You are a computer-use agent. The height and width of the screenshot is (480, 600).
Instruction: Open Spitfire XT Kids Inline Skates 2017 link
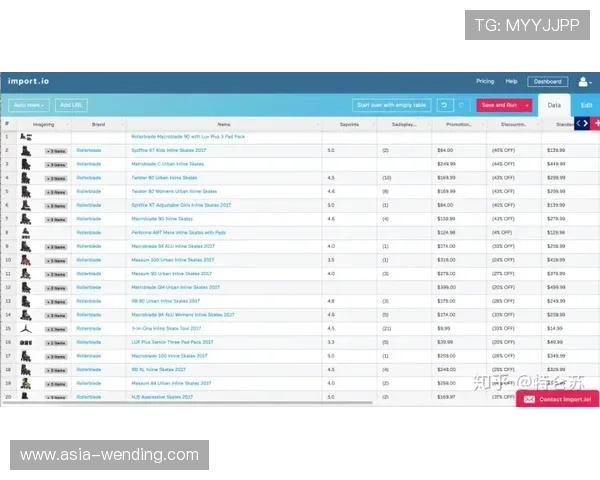[169, 150]
